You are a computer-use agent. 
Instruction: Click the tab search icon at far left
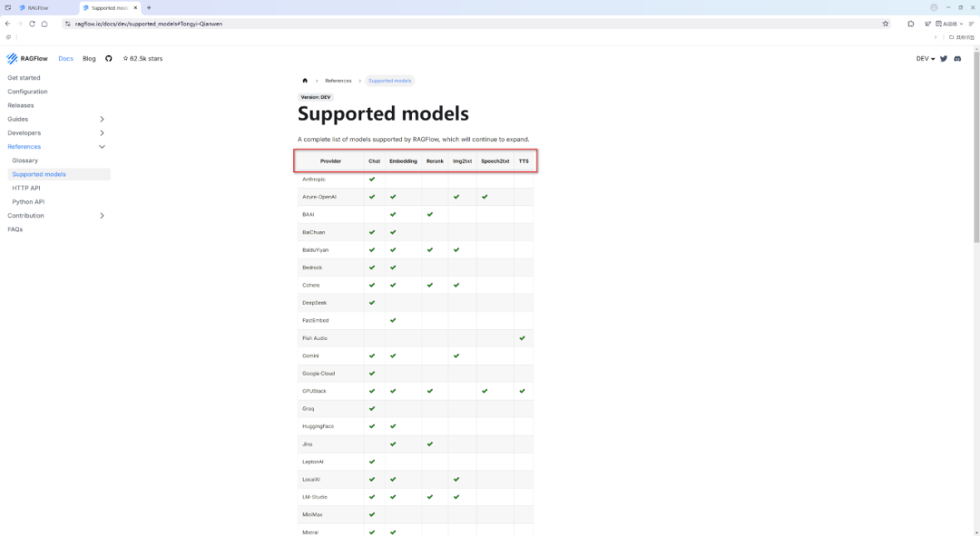(7, 7)
